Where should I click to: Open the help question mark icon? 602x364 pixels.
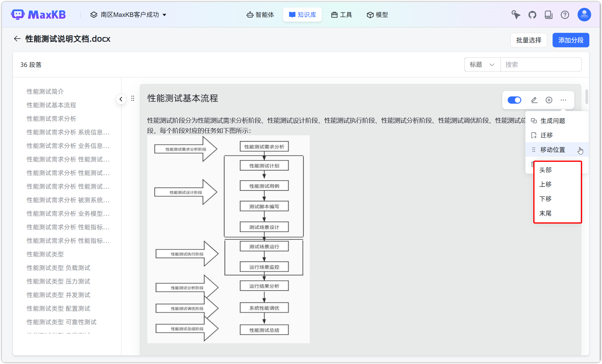click(565, 14)
